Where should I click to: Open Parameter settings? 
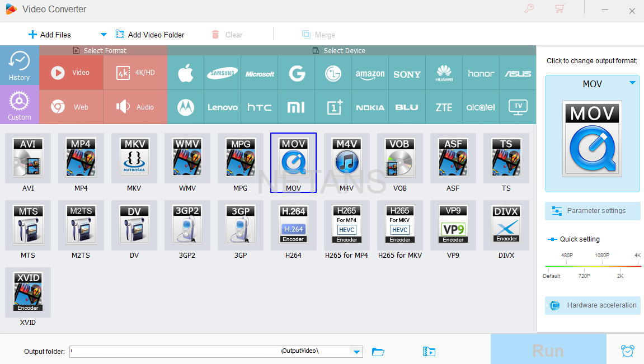coord(593,211)
